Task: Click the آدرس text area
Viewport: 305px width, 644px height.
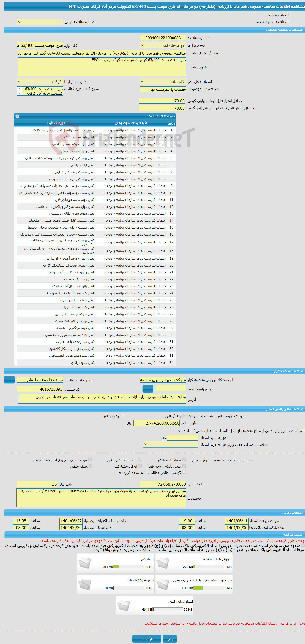Action: coord(102,399)
